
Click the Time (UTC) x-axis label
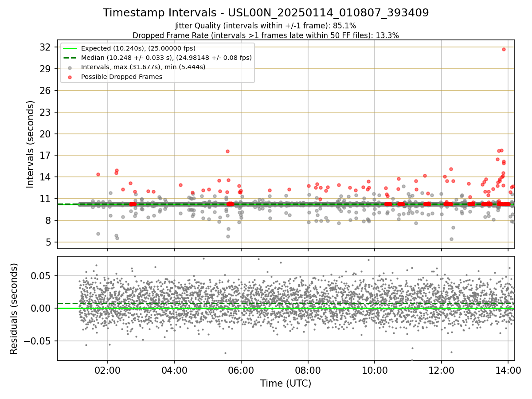click(286, 383)
